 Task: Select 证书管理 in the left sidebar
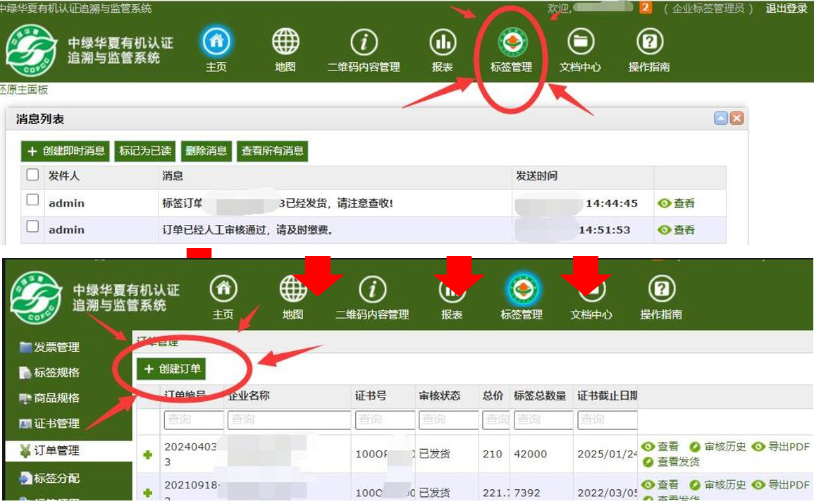pyautogui.click(x=58, y=424)
